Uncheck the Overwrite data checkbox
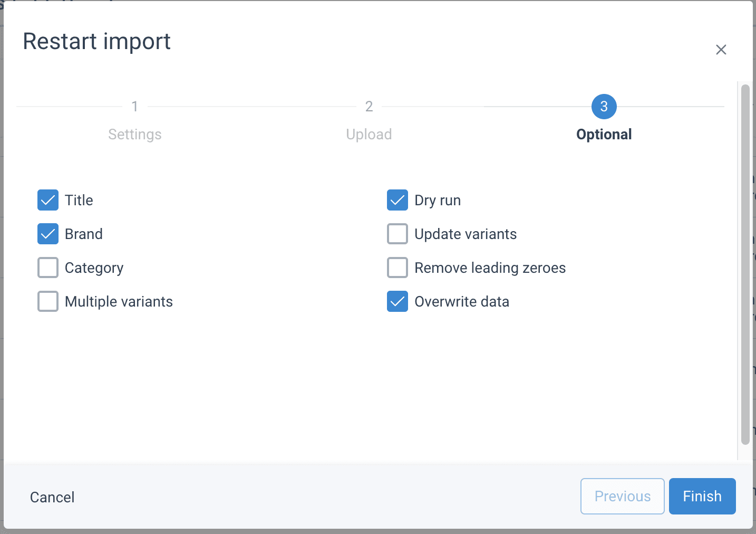The image size is (756, 534). [x=398, y=302]
